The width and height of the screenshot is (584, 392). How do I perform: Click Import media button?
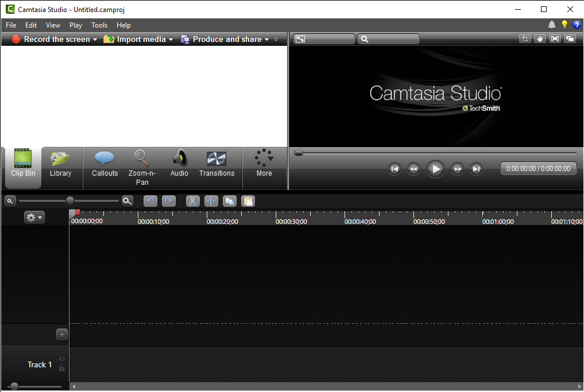pos(134,39)
